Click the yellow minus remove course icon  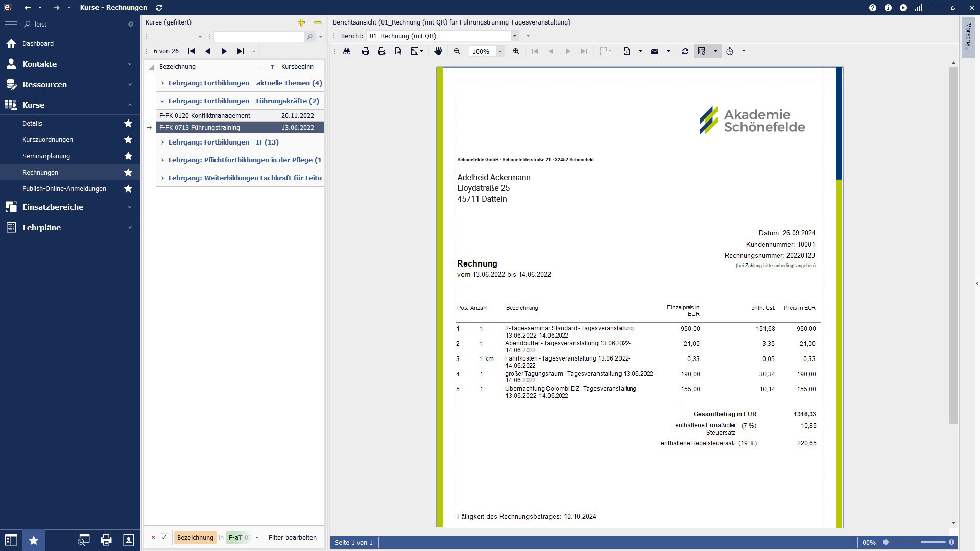[318, 22]
